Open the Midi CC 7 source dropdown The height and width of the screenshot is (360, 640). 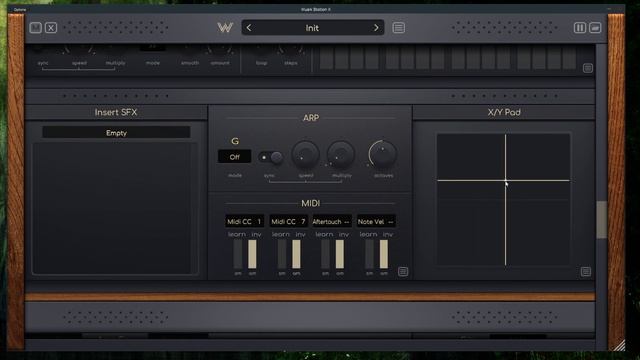289,222
